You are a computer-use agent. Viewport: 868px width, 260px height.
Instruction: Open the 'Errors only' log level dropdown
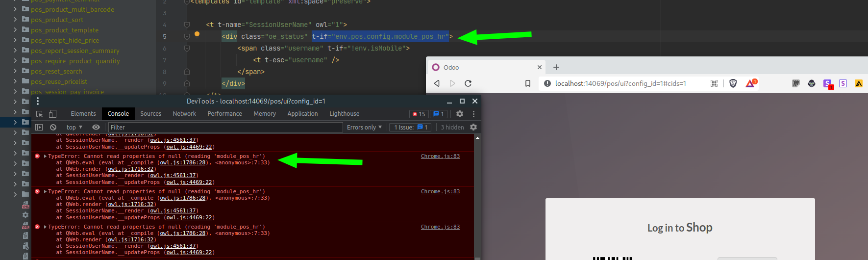364,127
